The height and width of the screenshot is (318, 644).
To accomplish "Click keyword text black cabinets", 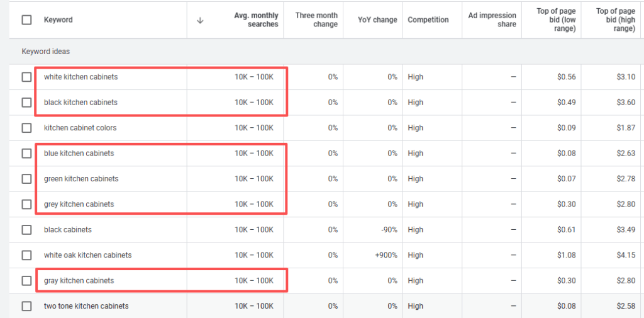I will pos(68,230).
